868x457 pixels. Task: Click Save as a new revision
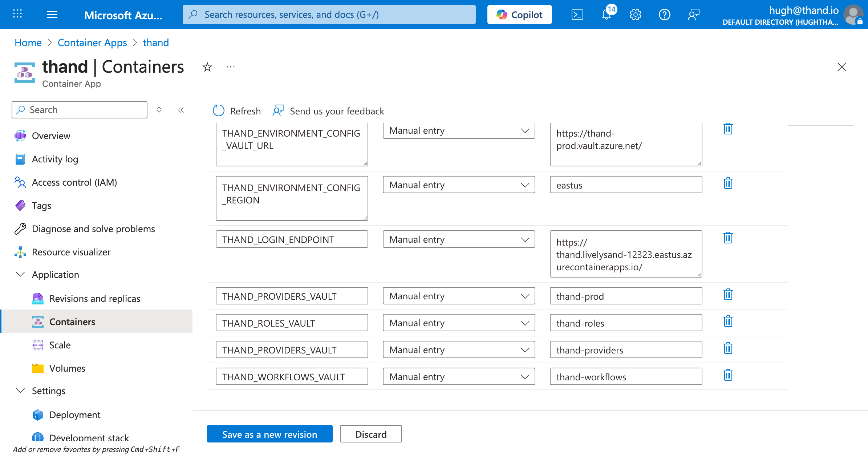coord(269,434)
